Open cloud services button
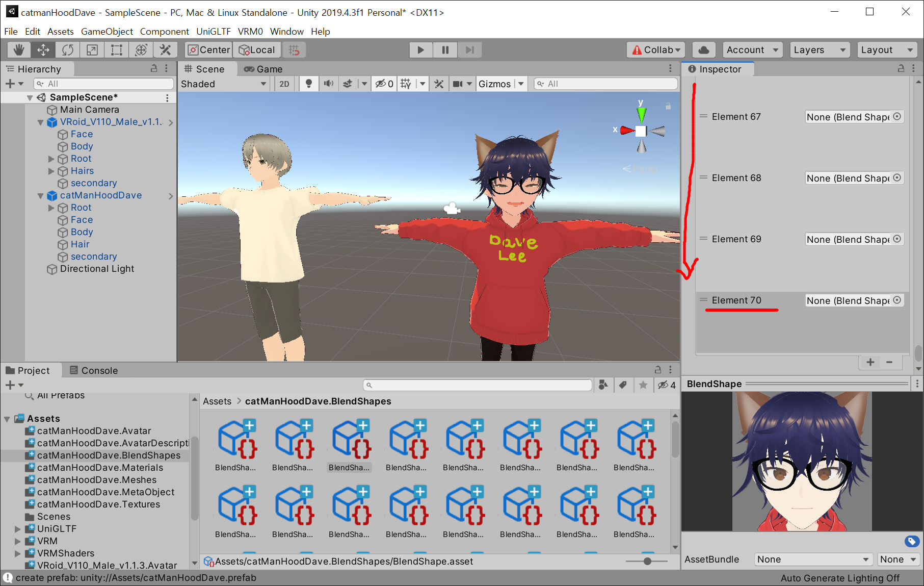Image resolution: width=924 pixels, height=586 pixels. click(x=704, y=50)
